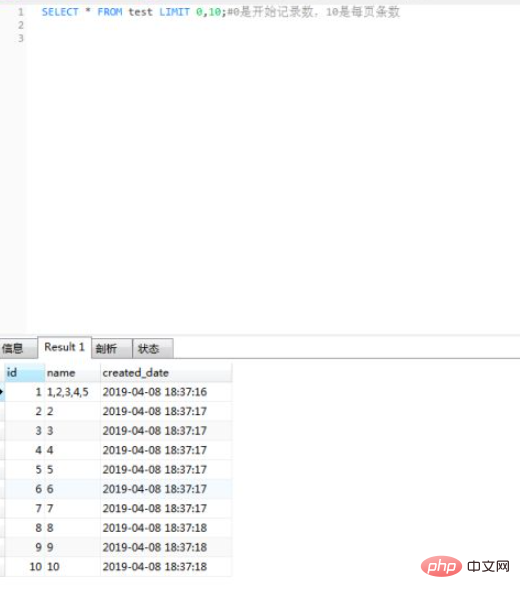
Task: Place cursor on editor line 2
Action: 267,25
